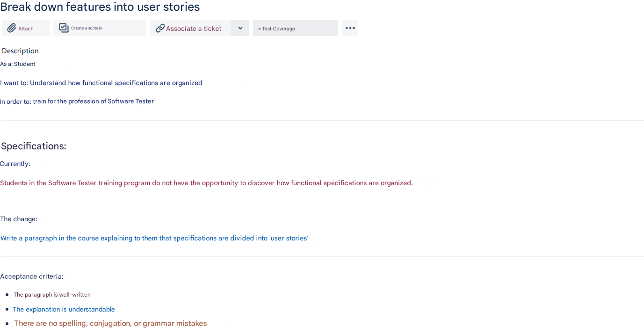Click the Attach text label

click(26, 29)
